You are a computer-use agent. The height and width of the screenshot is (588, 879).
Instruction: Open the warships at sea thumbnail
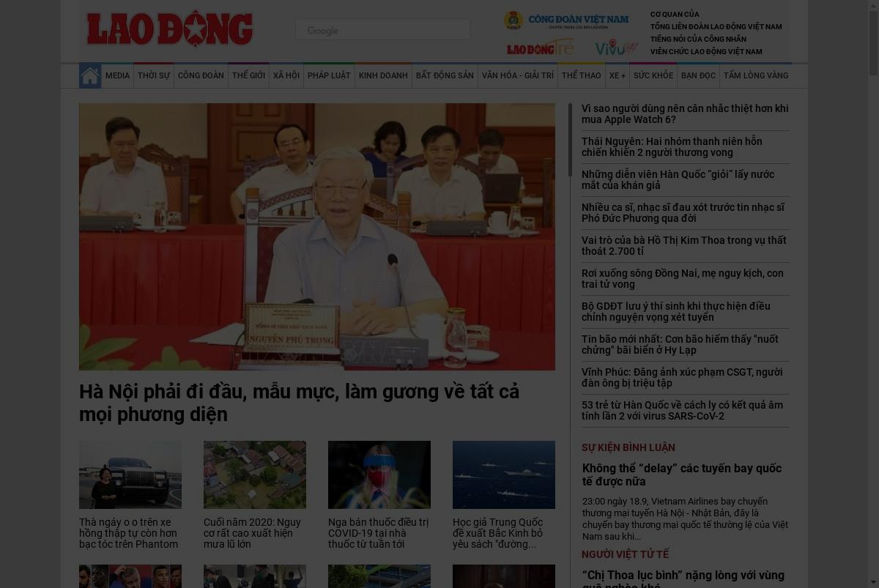[504, 475]
